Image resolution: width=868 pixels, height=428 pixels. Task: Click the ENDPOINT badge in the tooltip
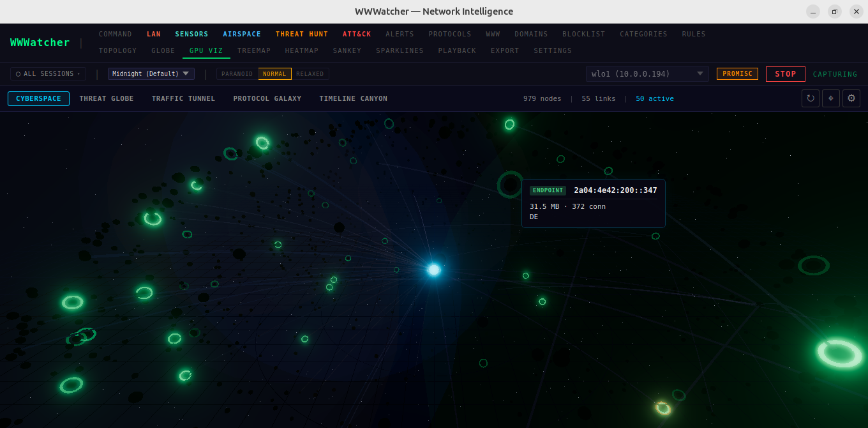click(548, 190)
